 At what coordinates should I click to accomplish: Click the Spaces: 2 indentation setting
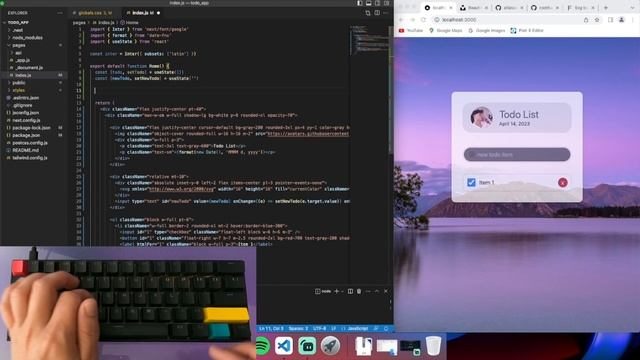tap(298, 329)
